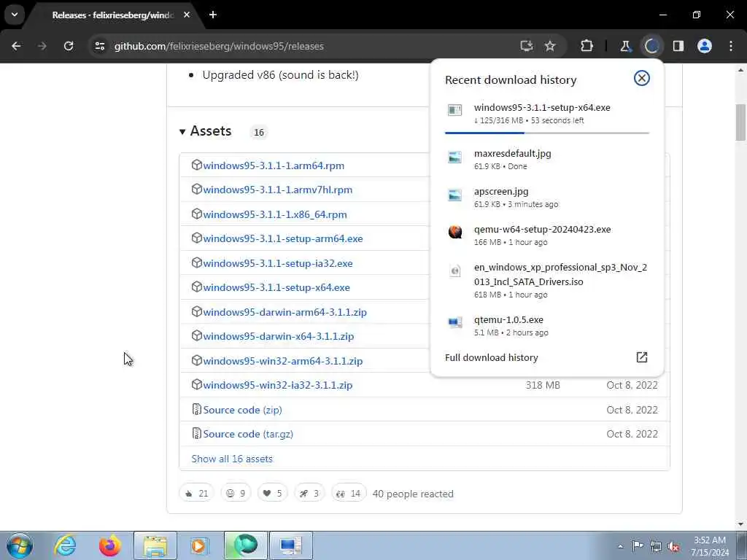Open the Chrome profile avatar
The height and width of the screenshot is (560, 747).
pos(704,46)
